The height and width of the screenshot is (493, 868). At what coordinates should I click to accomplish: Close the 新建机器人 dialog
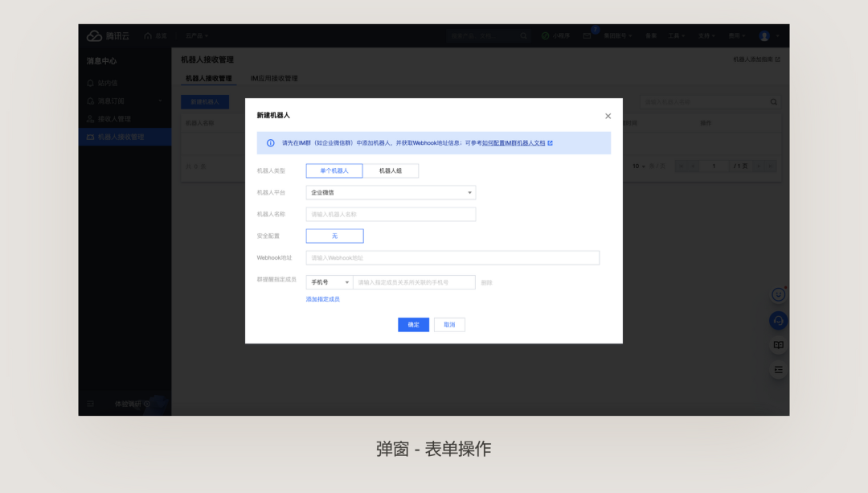[608, 116]
